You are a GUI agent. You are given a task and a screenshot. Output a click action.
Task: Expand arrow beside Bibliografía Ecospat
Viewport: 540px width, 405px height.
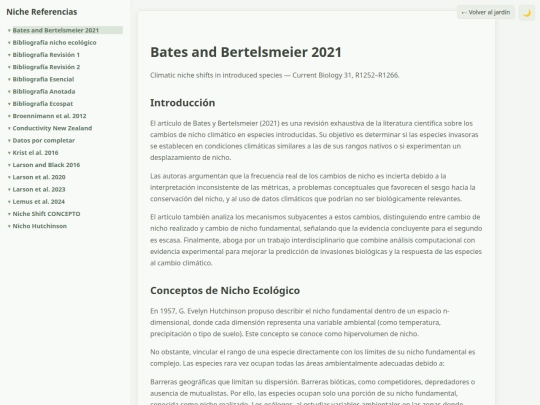(x=9, y=104)
